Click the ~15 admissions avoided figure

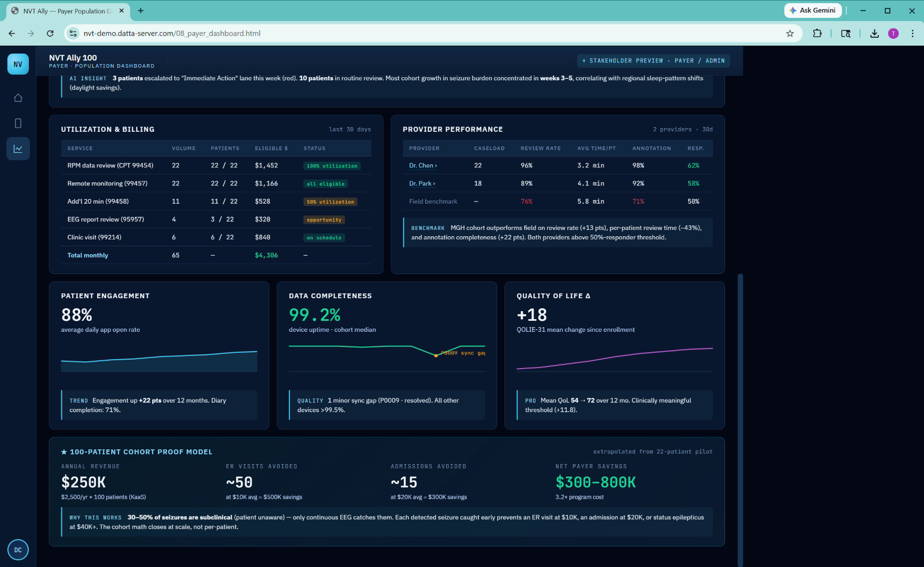point(404,482)
